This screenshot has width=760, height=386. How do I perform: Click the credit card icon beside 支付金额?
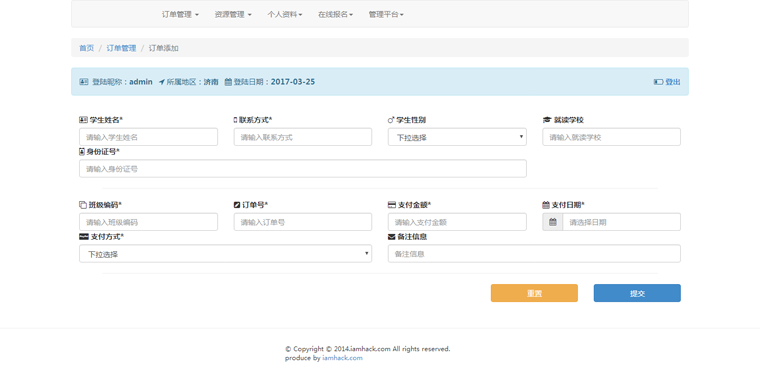(x=392, y=205)
